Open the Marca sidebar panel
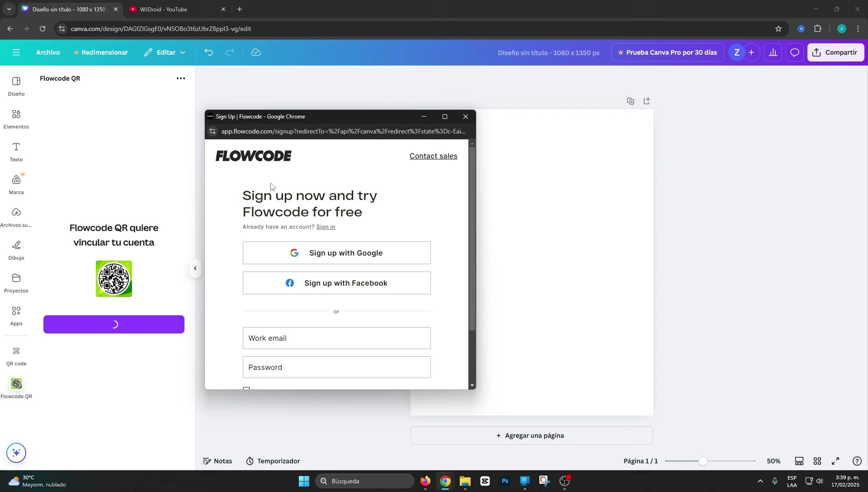 (x=16, y=184)
